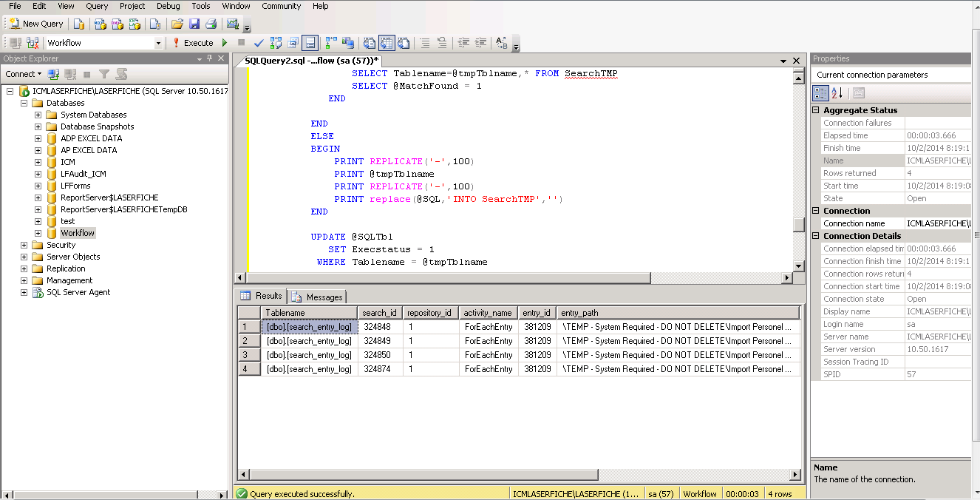This screenshot has width=980, height=500.
Task: Collapse the Databases folder node
Action: [24, 103]
